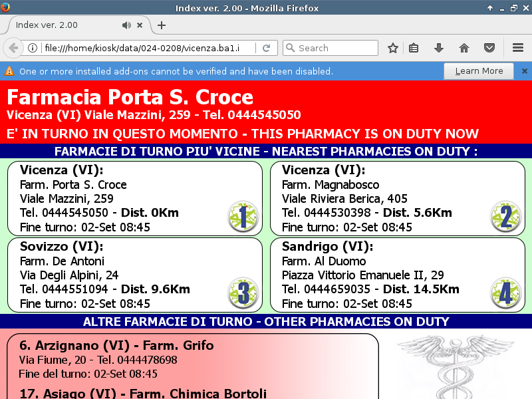Click the number 4 pharmacy badge icon
532x399 pixels.
[505, 293]
